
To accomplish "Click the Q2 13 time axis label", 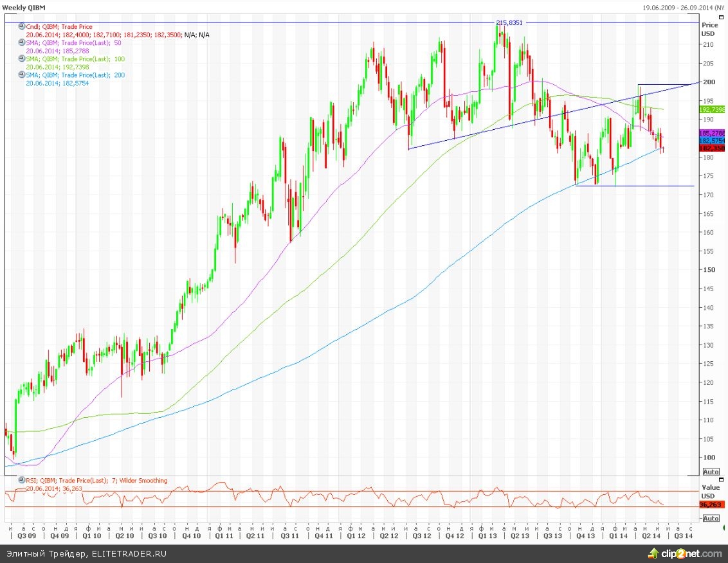I will [x=519, y=535].
